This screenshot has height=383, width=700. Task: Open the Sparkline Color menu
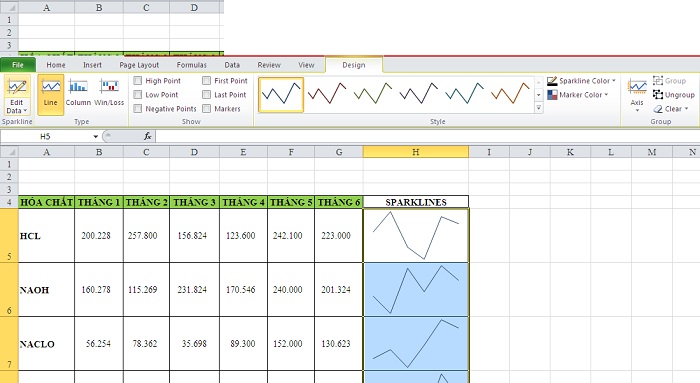(x=582, y=81)
